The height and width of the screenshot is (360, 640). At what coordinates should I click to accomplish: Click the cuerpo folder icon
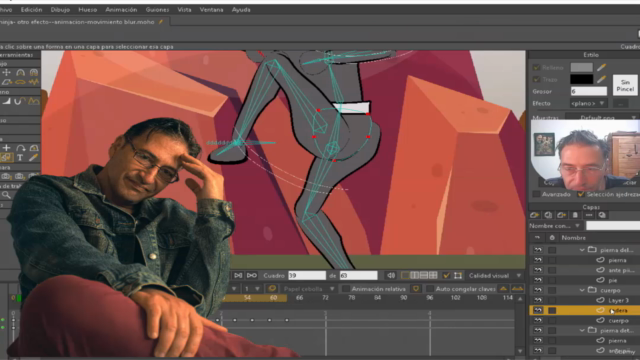pyautogui.click(x=592, y=290)
